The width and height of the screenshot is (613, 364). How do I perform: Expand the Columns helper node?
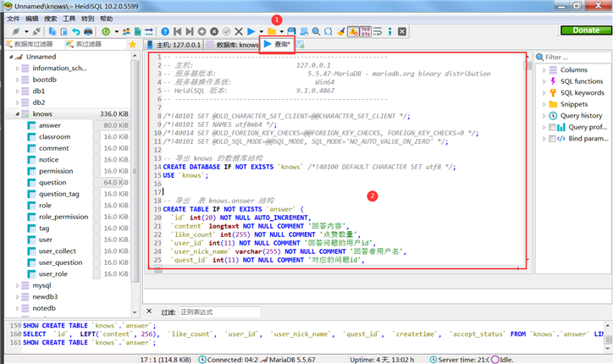(544, 70)
